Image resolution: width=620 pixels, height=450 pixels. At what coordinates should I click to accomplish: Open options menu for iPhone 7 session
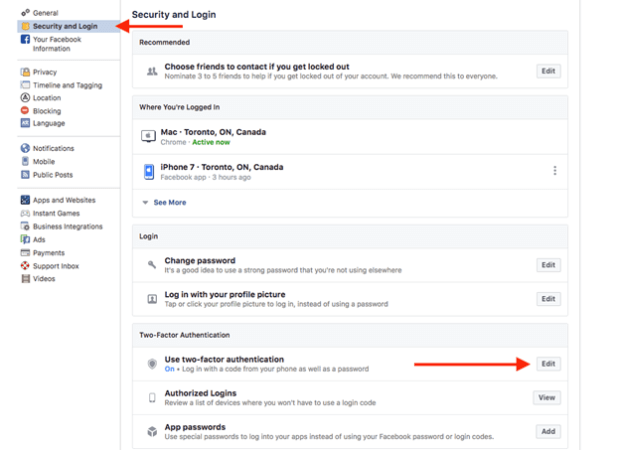coord(555,171)
